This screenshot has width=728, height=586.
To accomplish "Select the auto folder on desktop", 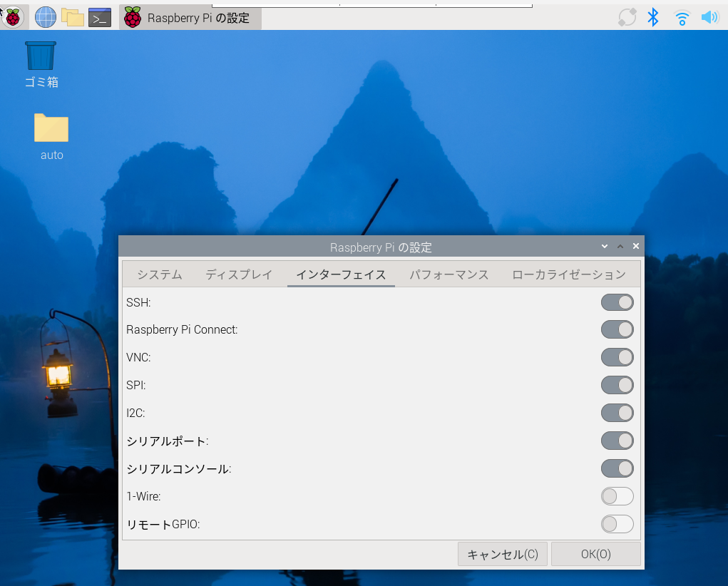I will click(x=51, y=135).
